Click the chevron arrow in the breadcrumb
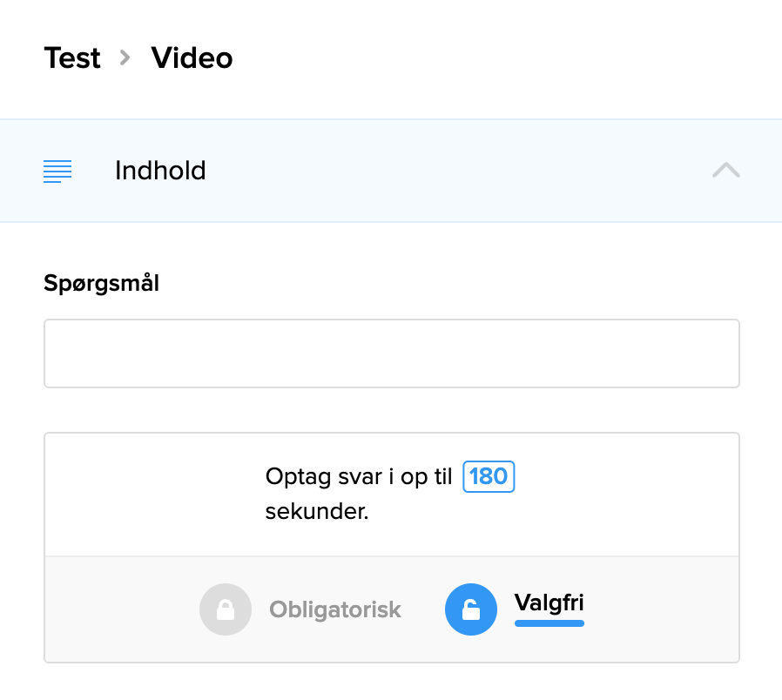 (x=125, y=58)
